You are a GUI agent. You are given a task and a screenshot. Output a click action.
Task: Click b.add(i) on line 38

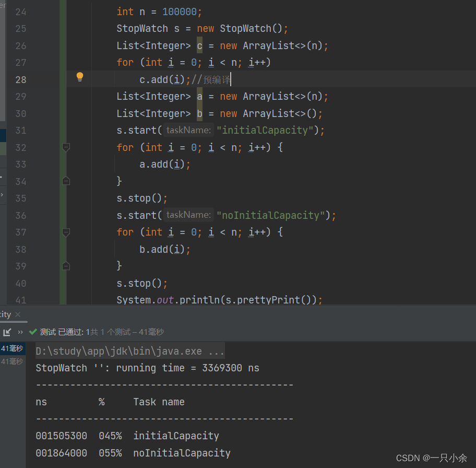[x=162, y=250]
